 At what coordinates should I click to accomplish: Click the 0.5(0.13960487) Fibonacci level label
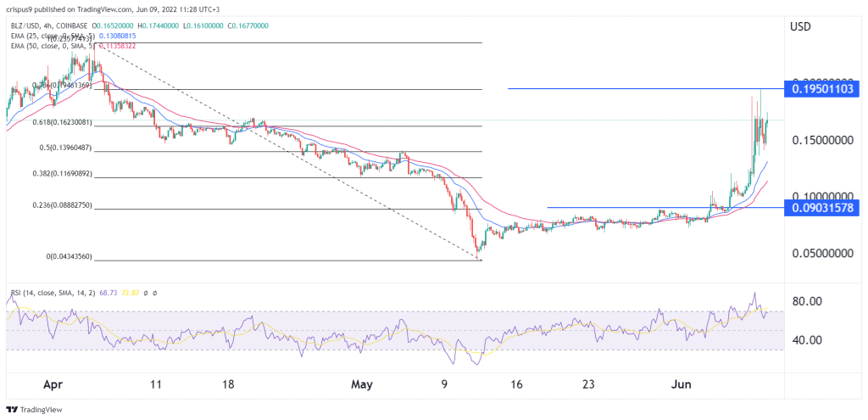[66, 148]
